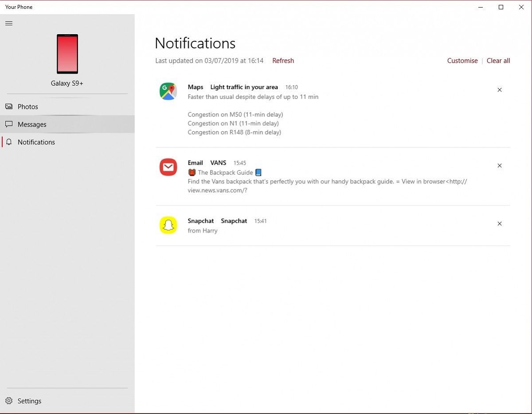Click the Galaxy S9+ phone thumbnail

click(67, 54)
